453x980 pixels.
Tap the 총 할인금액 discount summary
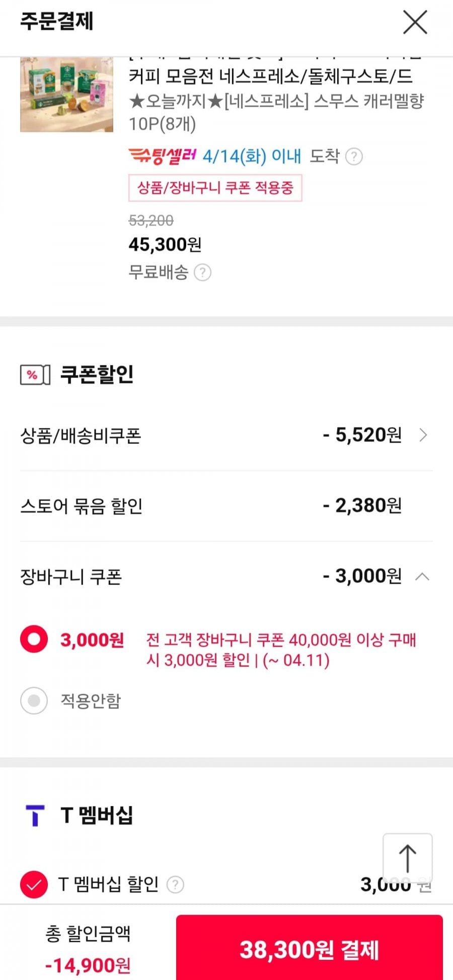[88, 949]
